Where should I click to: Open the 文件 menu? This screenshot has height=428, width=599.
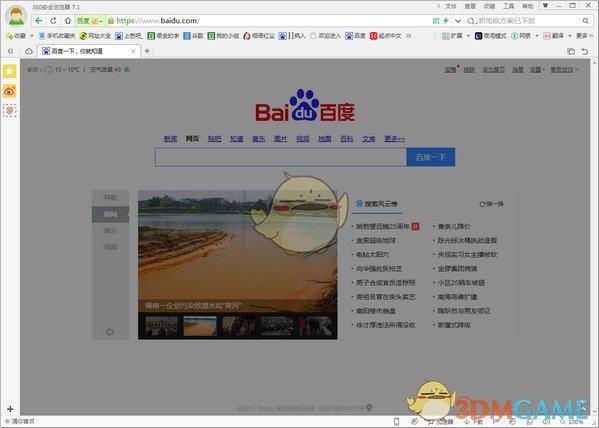(451, 6)
